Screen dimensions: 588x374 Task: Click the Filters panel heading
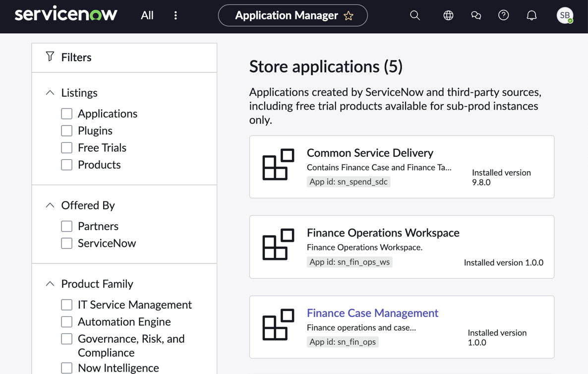click(x=76, y=58)
